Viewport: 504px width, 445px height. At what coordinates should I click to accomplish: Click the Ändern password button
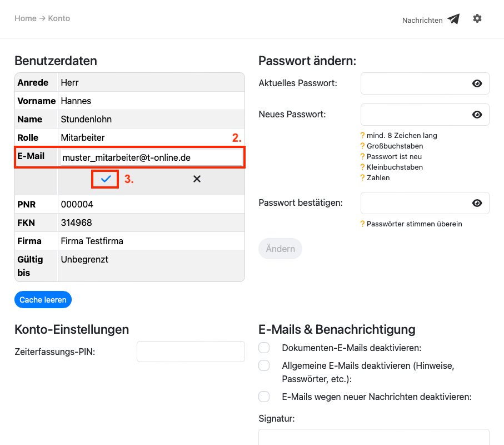coord(280,249)
